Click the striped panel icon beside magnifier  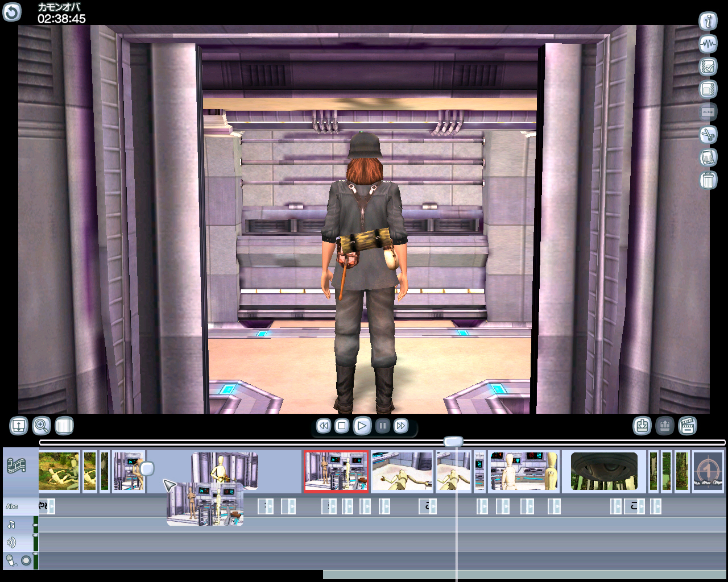pos(64,426)
